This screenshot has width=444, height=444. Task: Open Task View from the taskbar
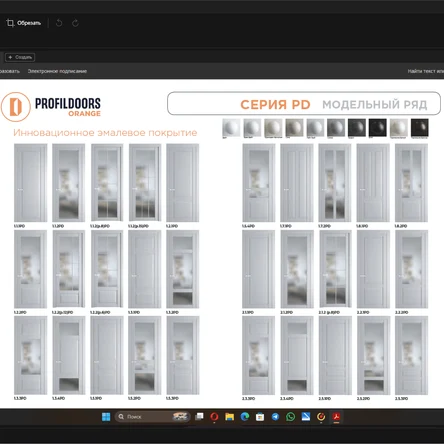point(199,417)
